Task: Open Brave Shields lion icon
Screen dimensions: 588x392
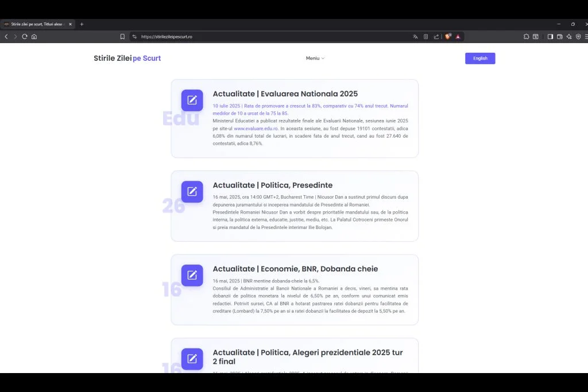Action: [x=448, y=37]
